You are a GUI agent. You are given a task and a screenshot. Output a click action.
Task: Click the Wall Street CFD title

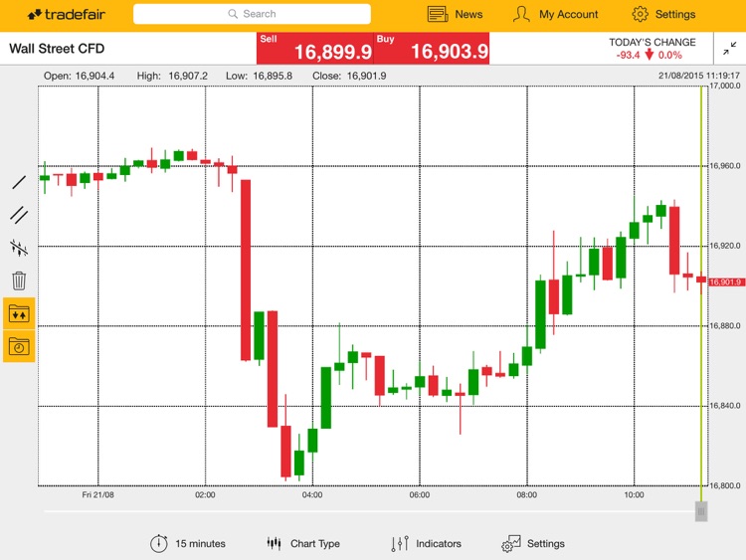(x=57, y=49)
